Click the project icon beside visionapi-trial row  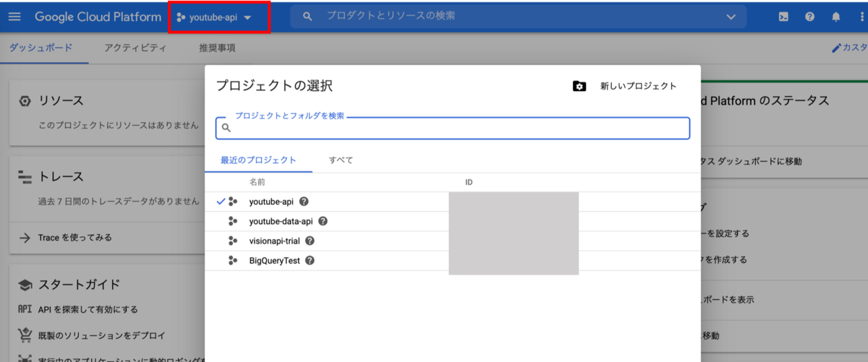click(x=233, y=241)
